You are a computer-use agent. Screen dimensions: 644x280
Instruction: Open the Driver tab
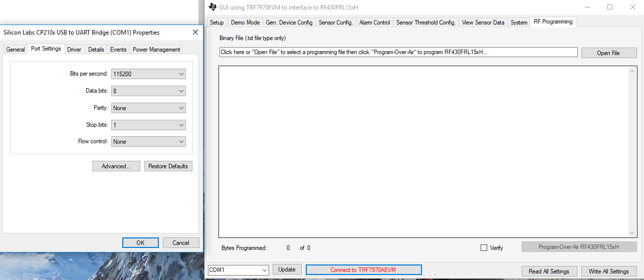[74, 50]
